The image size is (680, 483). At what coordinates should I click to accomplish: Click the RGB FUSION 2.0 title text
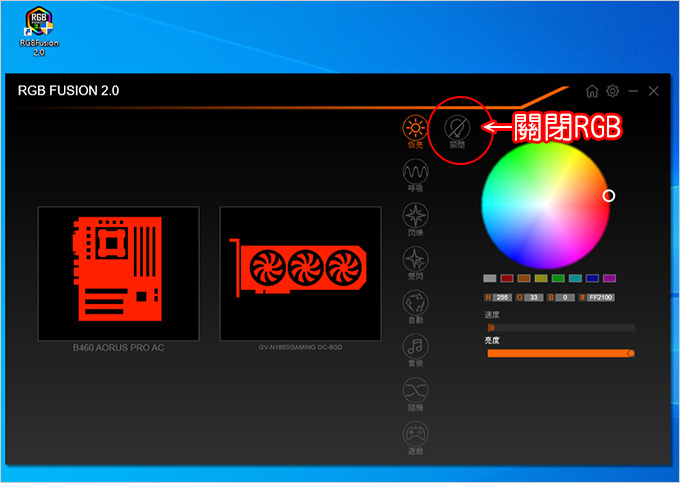[x=69, y=91]
